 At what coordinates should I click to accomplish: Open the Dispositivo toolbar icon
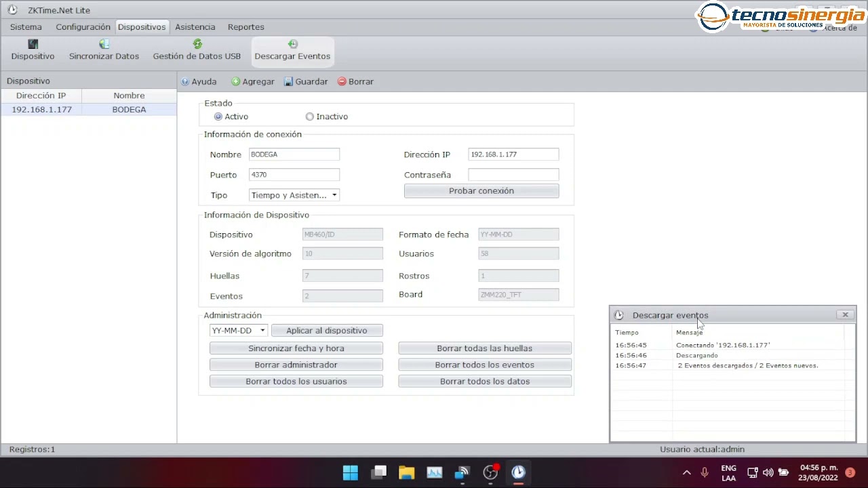click(33, 51)
